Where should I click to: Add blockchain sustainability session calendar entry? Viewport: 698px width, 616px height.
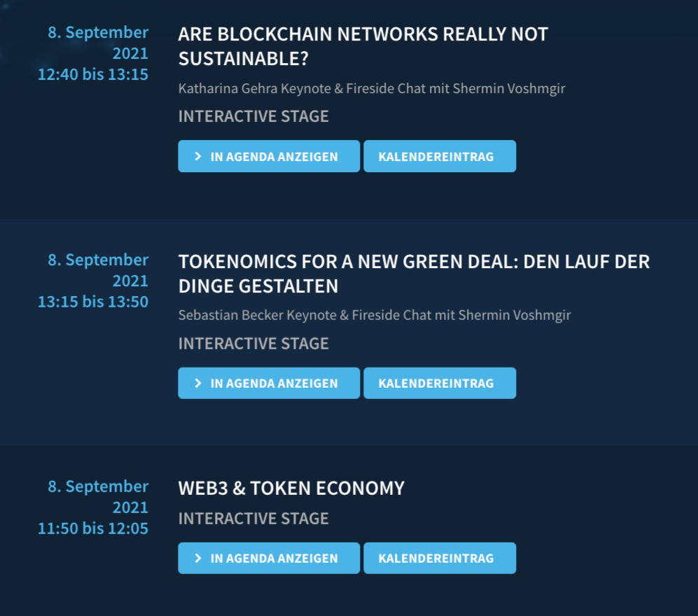(x=439, y=157)
